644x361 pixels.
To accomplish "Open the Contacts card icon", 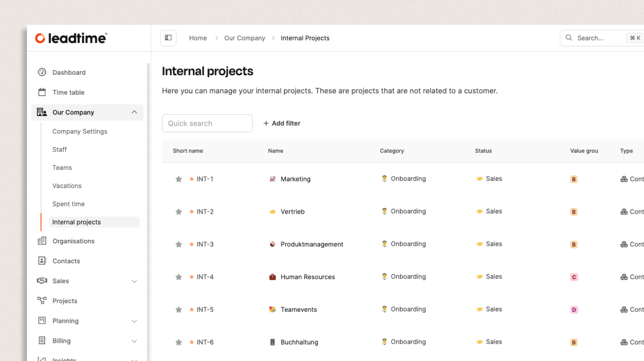I will tap(42, 261).
